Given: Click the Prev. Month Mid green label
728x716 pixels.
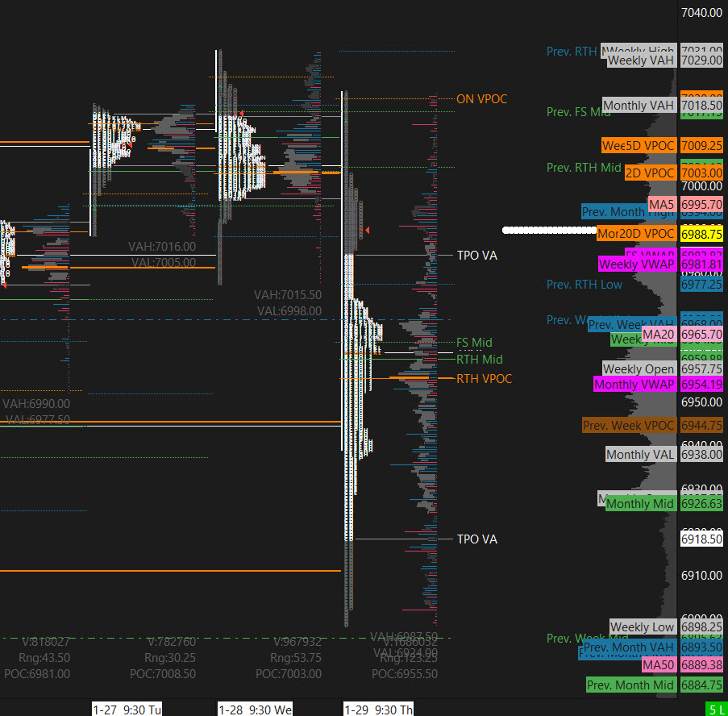Looking at the screenshot, I should [x=630, y=685].
